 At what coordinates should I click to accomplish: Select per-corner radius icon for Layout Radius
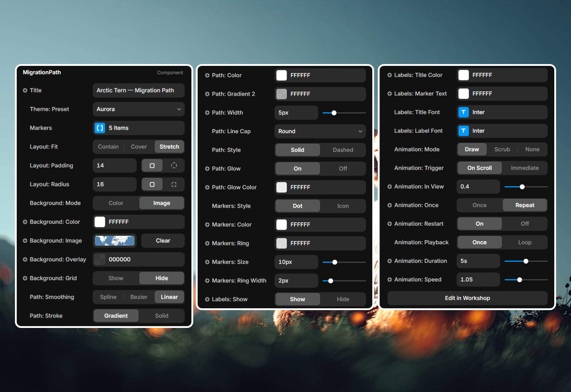pos(174,185)
